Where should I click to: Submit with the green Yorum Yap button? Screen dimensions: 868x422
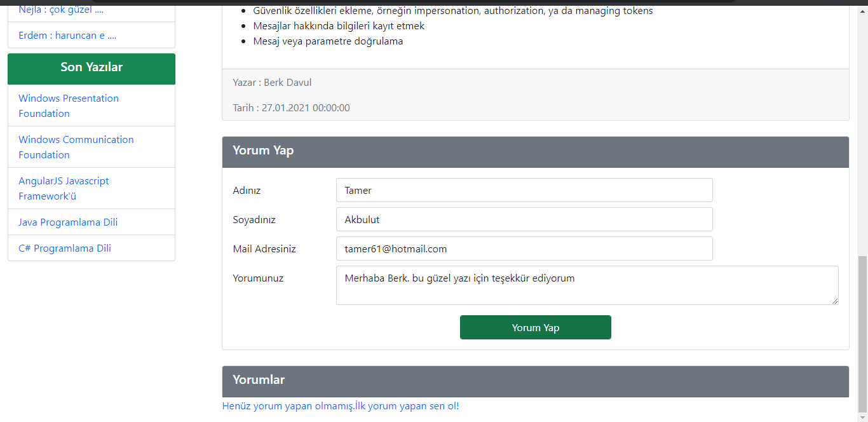click(x=536, y=327)
